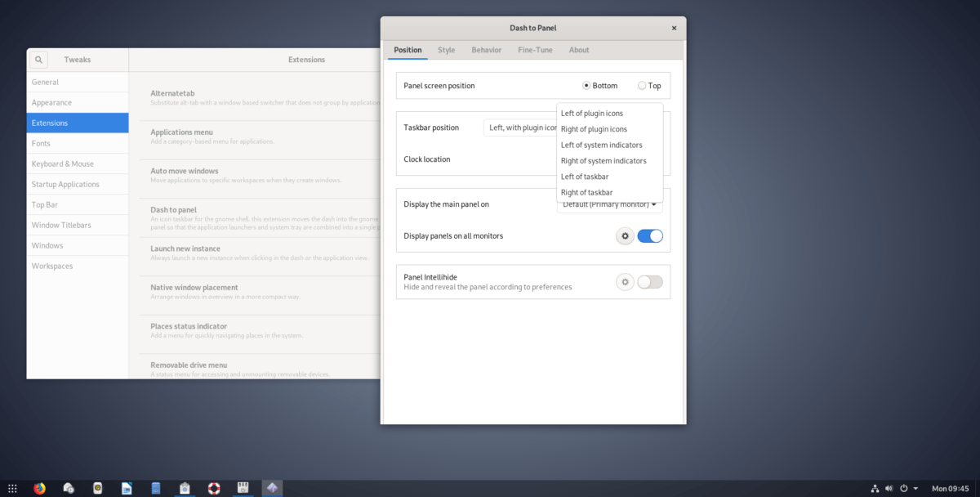Open the Panel Intellihide settings gear
Screen dimensions: 980x497
[x=625, y=281]
